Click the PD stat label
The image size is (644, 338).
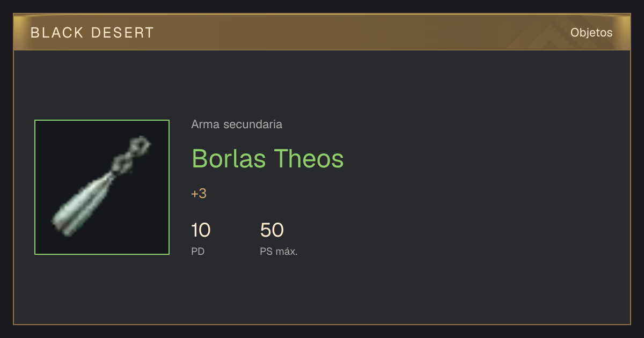tap(197, 251)
